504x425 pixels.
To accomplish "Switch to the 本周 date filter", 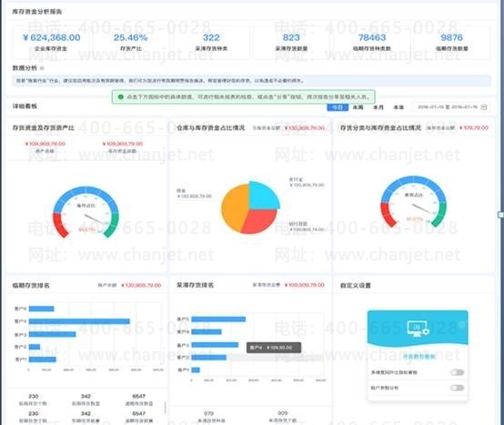I will coord(358,107).
